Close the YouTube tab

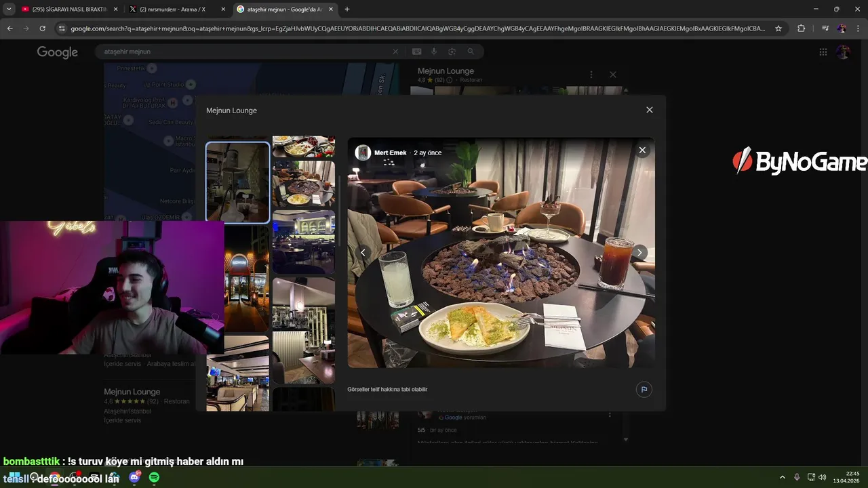[115, 9]
